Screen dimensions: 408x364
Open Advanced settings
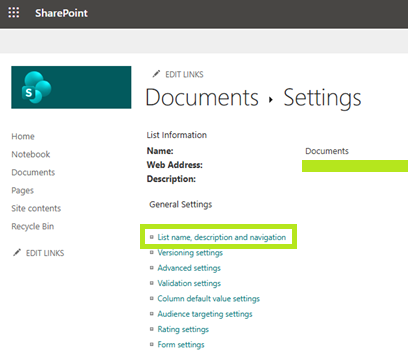point(189,268)
